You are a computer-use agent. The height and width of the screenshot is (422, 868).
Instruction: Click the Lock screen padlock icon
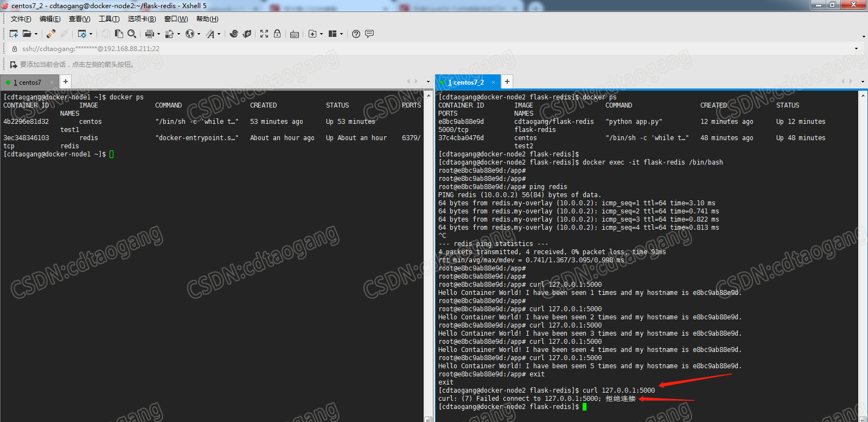pos(277,34)
